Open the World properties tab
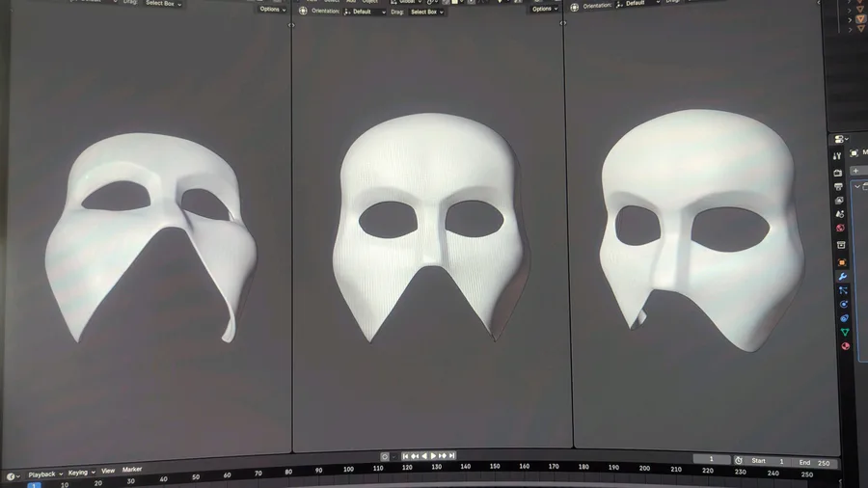The width and height of the screenshot is (868, 488). point(840,228)
